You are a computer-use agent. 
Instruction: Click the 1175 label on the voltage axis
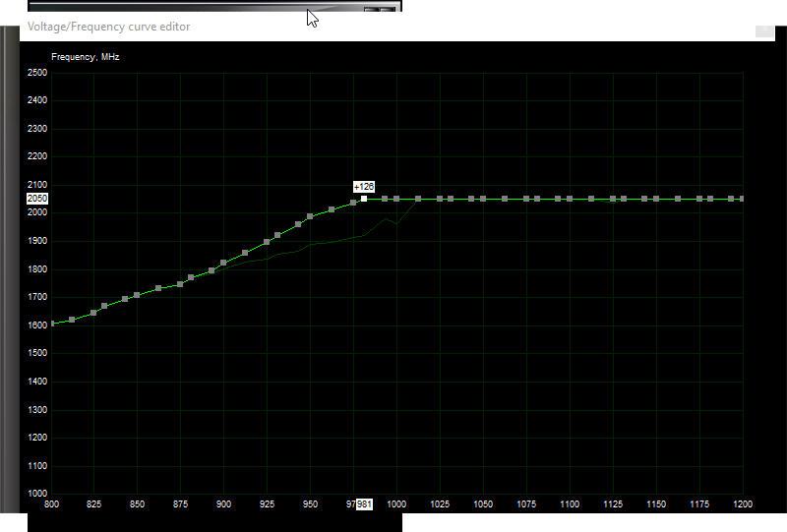click(699, 503)
